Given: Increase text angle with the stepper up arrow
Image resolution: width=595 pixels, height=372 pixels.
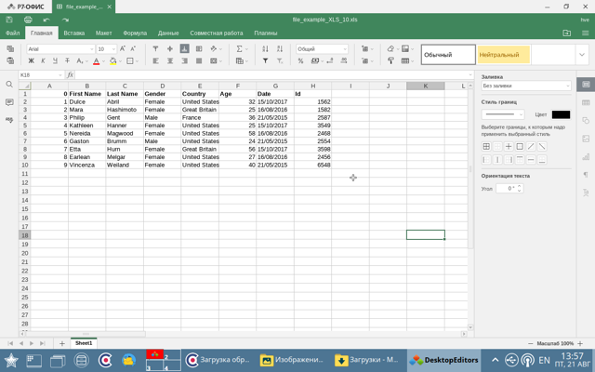Looking at the screenshot, I should click(x=519, y=186).
